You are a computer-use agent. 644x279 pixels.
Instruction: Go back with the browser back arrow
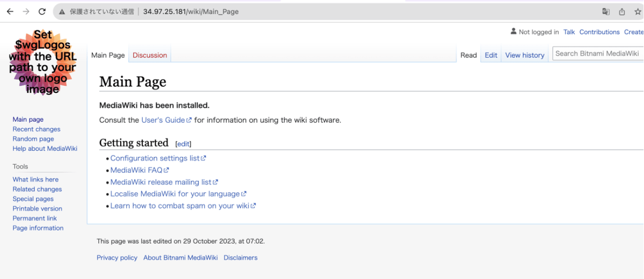10,11
